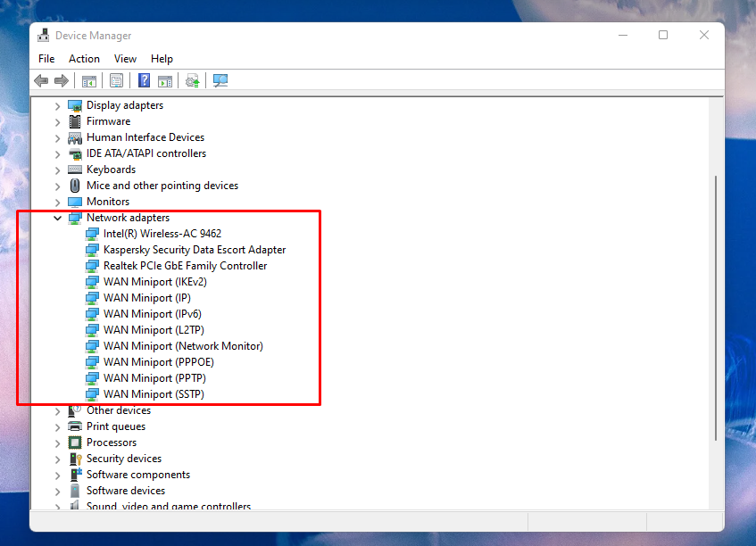Click the Firmware chip icon
This screenshot has height=546, width=756.
(75, 121)
